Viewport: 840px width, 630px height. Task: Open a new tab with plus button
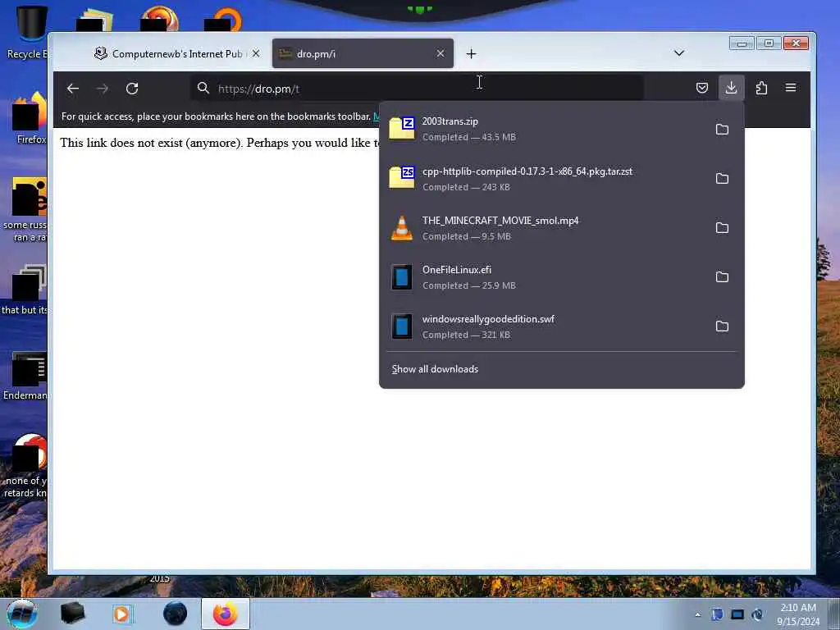(471, 53)
